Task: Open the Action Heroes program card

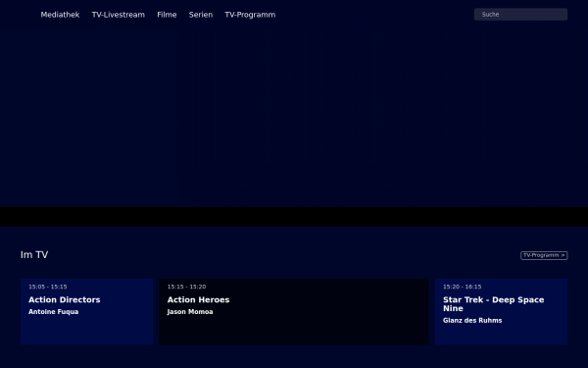Action: (294, 311)
